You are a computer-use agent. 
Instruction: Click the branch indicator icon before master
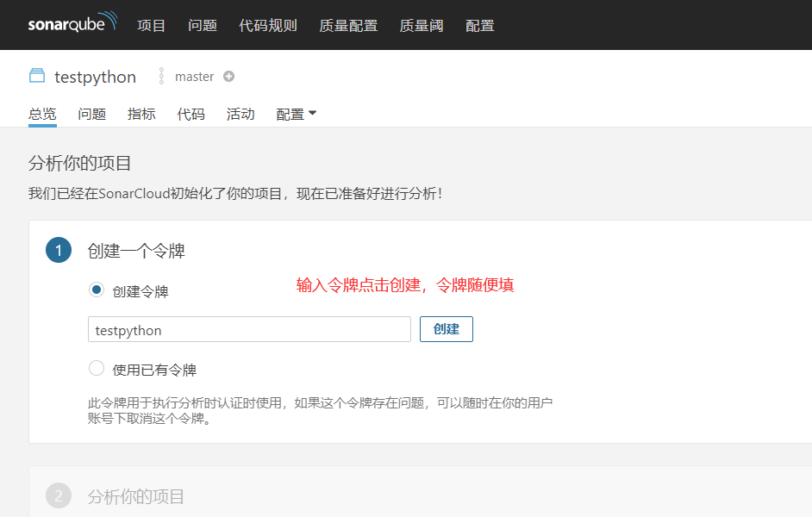pyautogui.click(x=161, y=76)
